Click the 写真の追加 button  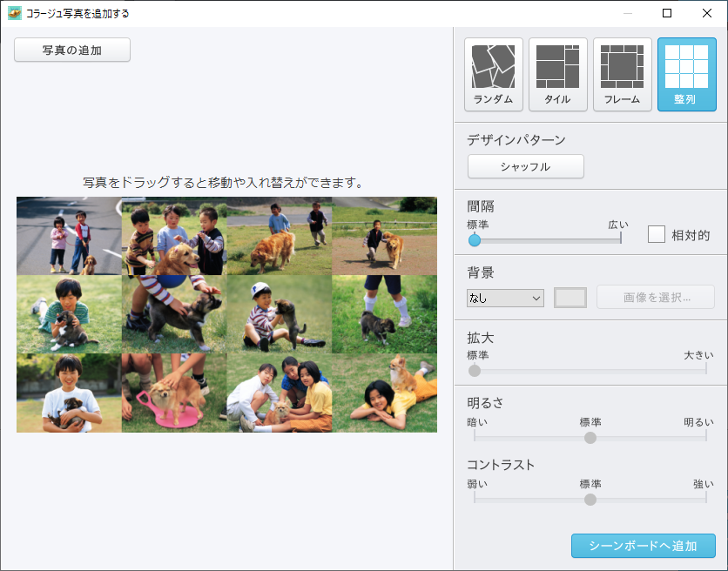[72, 50]
